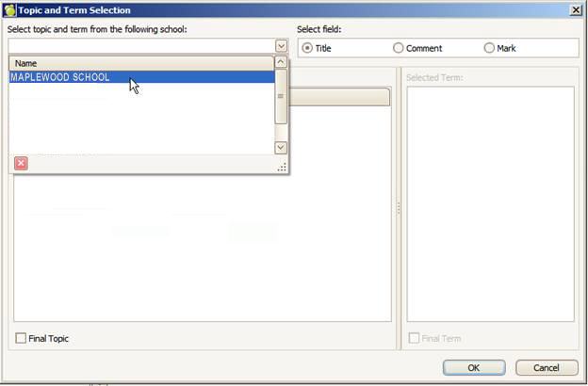Viewport: 588px width, 386px height.
Task: Choose the Comment field option
Action: point(399,48)
